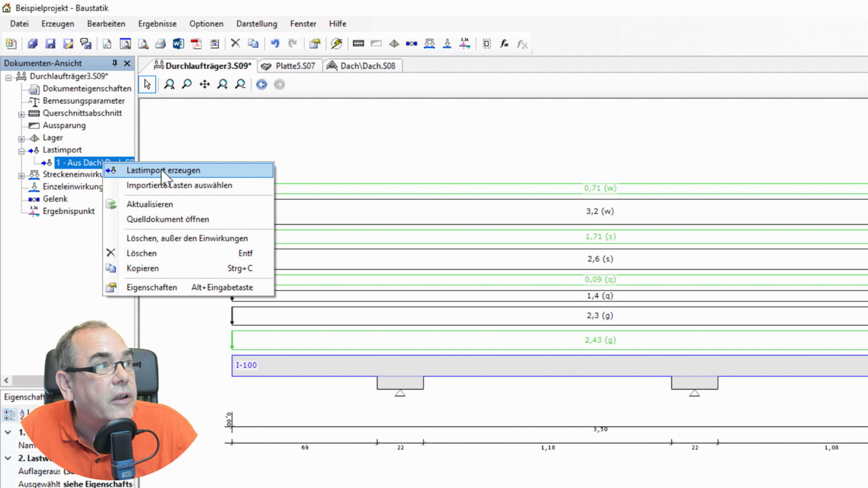Image resolution: width=868 pixels, height=488 pixels.
Task: Expand the Querschnittsabschnitt tree node
Action: 21,114
